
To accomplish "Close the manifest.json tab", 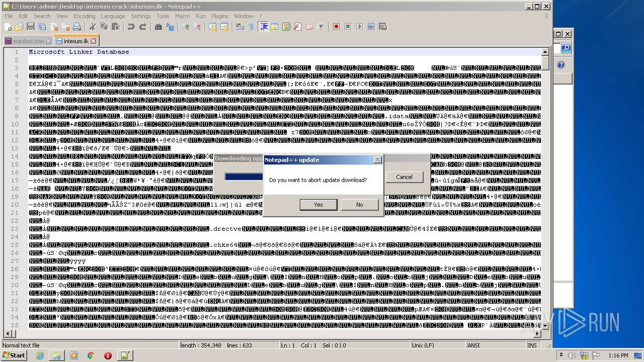I will (x=48, y=41).
